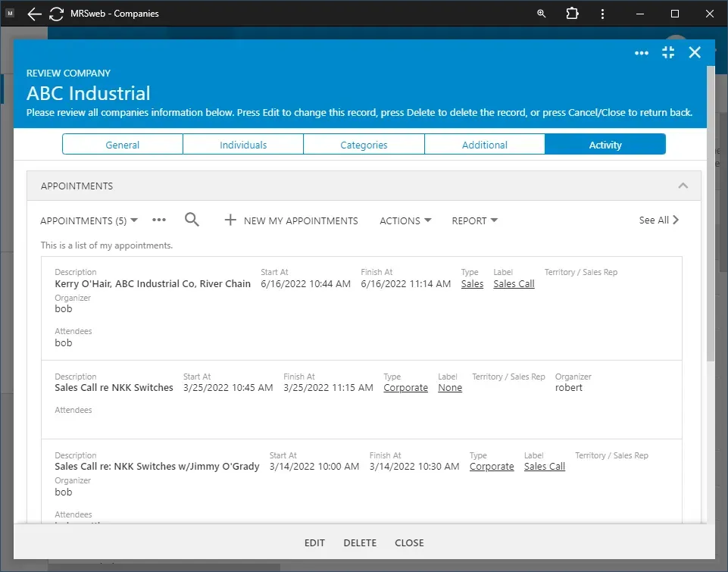728x572 pixels.
Task: Click the See All link
Action: [659, 220]
